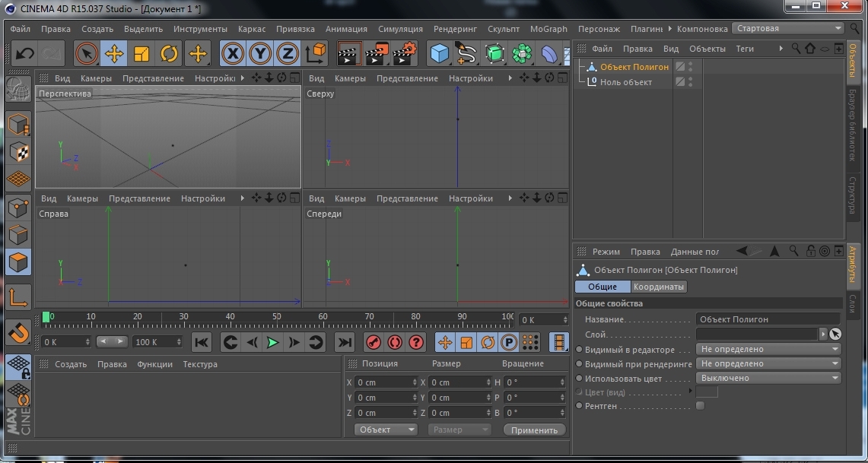Click the coordinate system cube icon
Viewport: 868px width, 463px height.
[316, 54]
